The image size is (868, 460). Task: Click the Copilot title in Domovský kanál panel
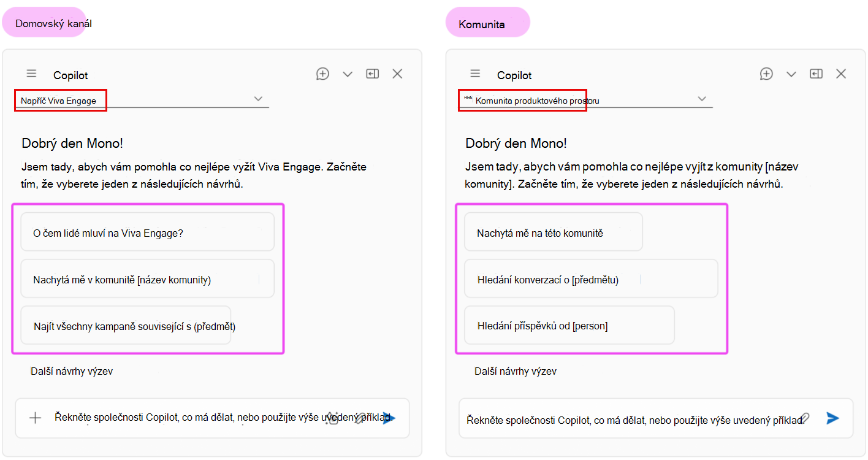pos(70,75)
